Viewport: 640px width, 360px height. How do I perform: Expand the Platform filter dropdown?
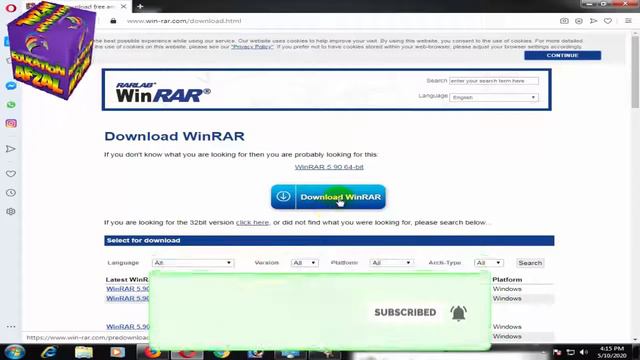pyautogui.click(x=391, y=263)
